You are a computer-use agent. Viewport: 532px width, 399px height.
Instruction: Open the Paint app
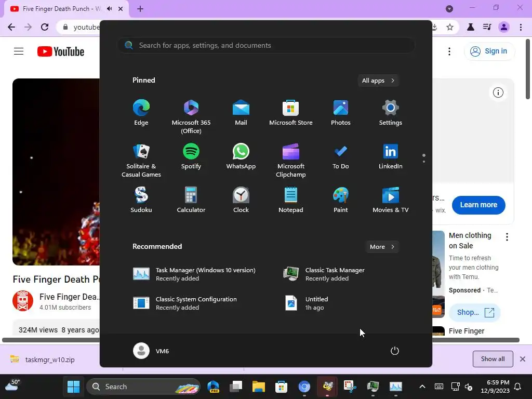pyautogui.click(x=341, y=200)
